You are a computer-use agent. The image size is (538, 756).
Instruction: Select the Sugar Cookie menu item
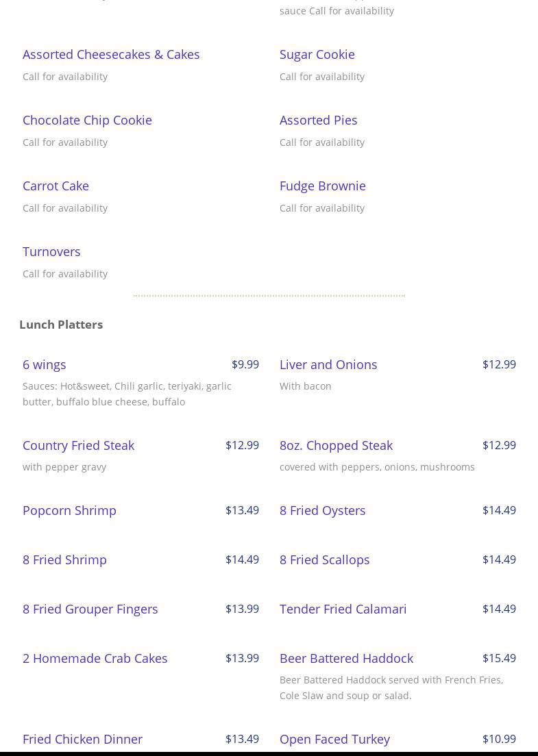point(317,54)
